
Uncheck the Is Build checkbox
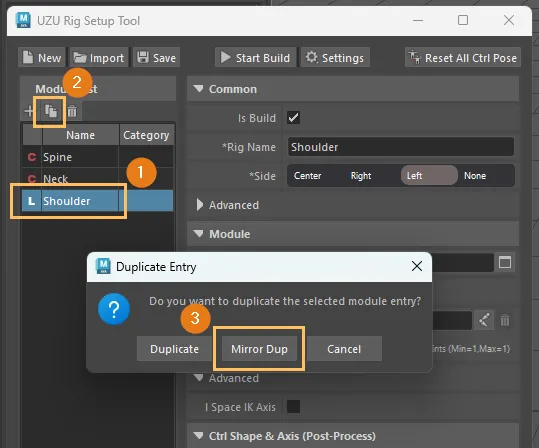293,118
